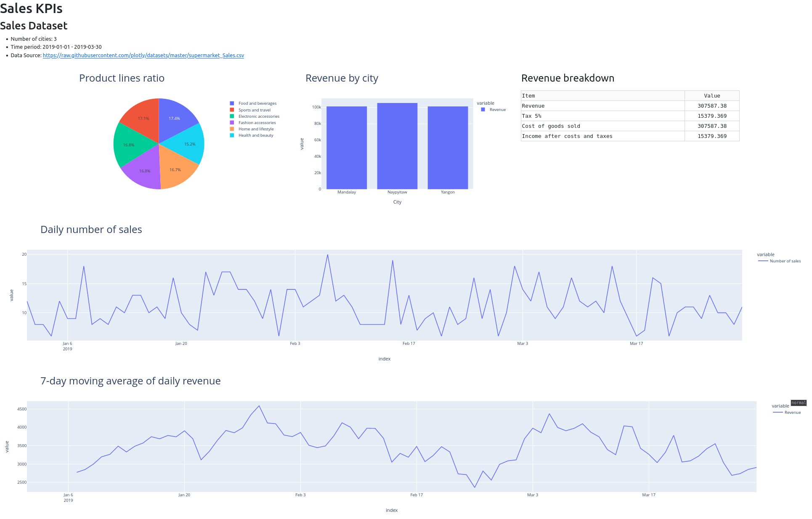Click the Revenue breakdown heading

(x=568, y=78)
